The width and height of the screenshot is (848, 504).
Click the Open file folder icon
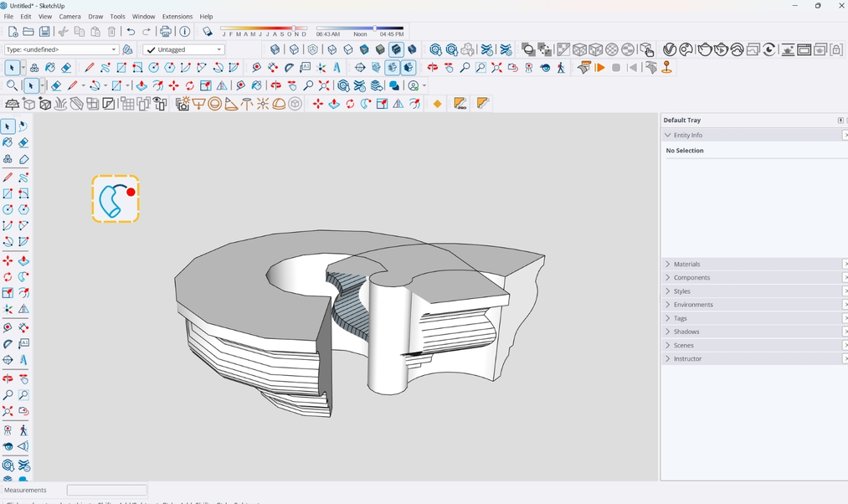28,32
